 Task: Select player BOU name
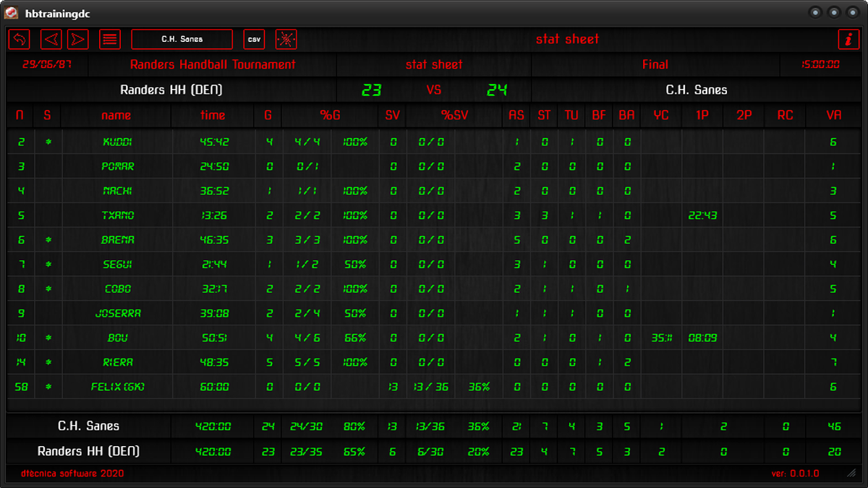pyautogui.click(x=118, y=338)
